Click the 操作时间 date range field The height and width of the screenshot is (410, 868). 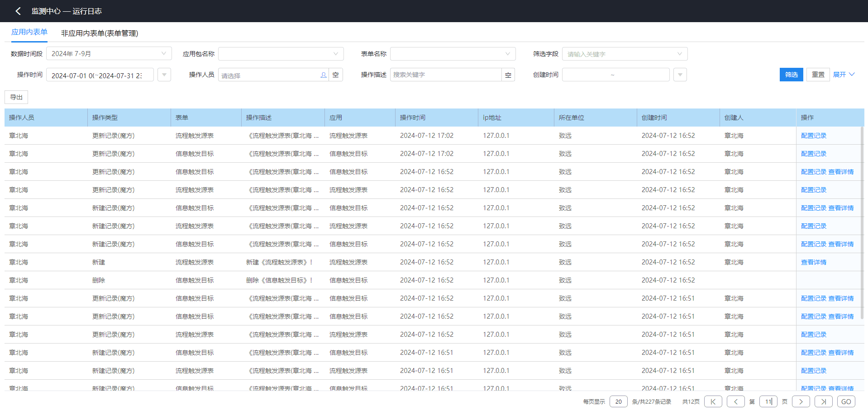click(x=100, y=75)
